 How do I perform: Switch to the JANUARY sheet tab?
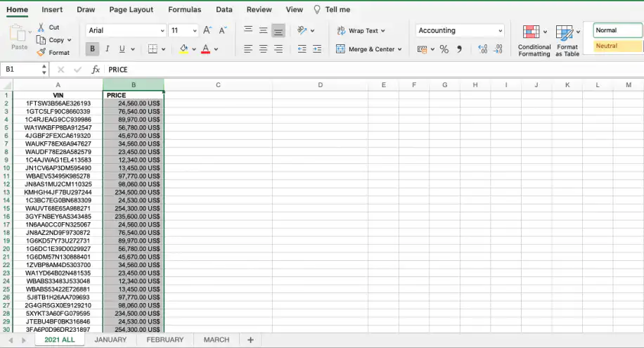[x=110, y=340]
